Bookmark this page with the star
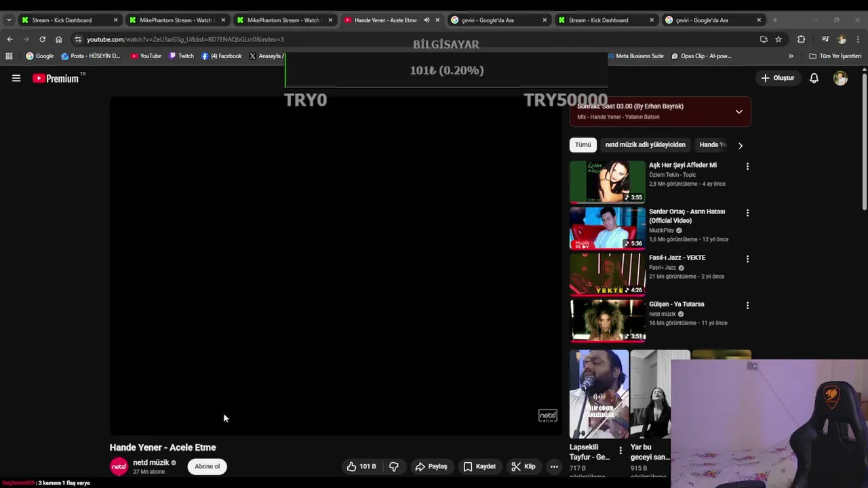 (778, 39)
